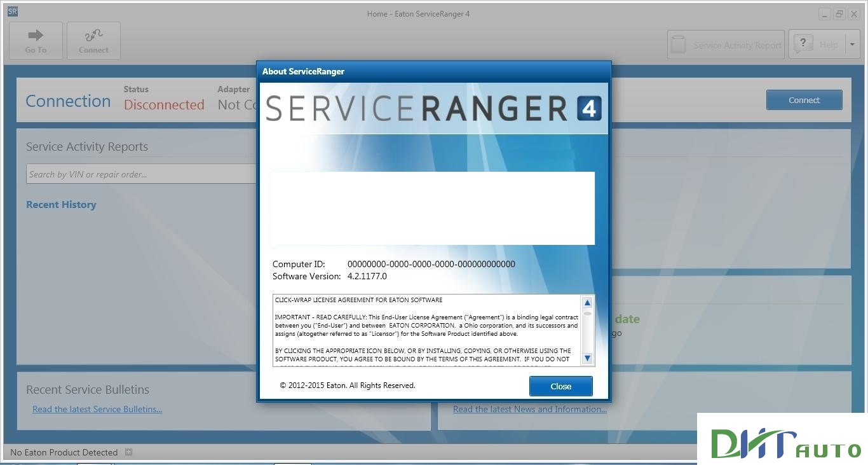Click the scroll-up arrow in the license text

[587, 303]
